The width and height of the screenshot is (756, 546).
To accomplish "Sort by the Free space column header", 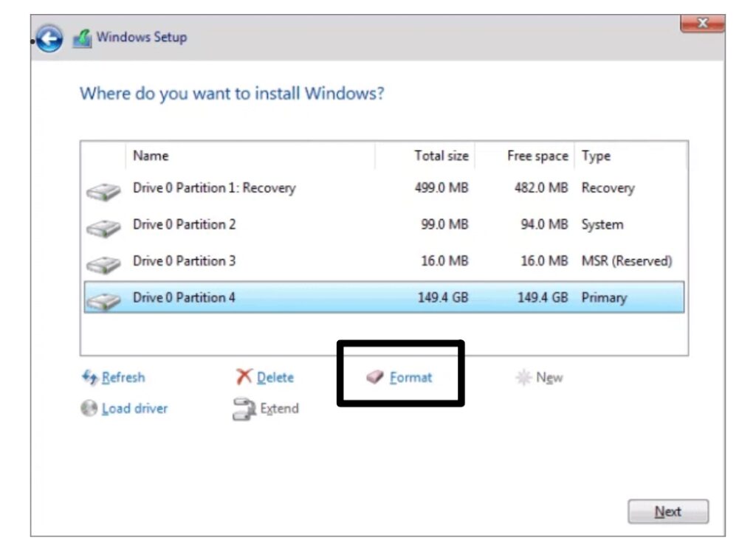I will [x=525, y=156].
